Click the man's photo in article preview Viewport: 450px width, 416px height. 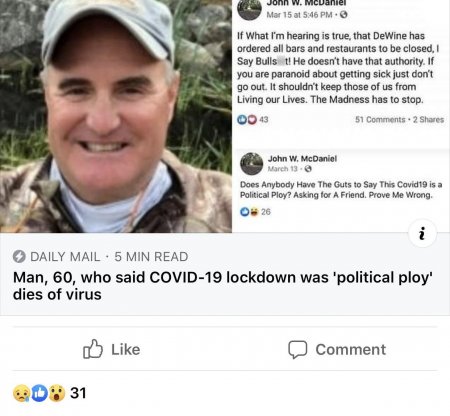(116, 116)
